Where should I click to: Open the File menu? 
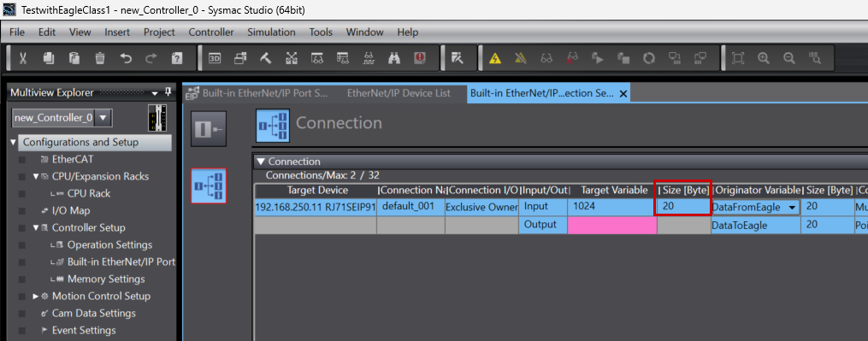[x=17, y=32]
